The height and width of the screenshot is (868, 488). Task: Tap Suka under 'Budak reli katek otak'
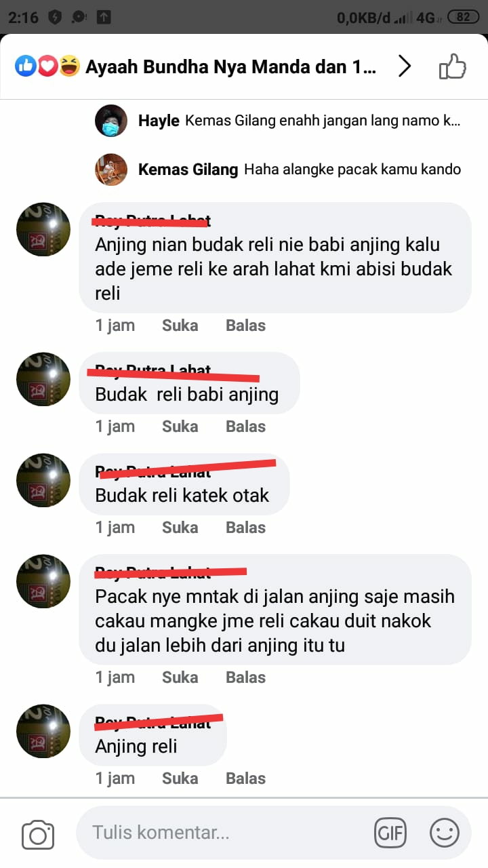(x=180, y=528)
